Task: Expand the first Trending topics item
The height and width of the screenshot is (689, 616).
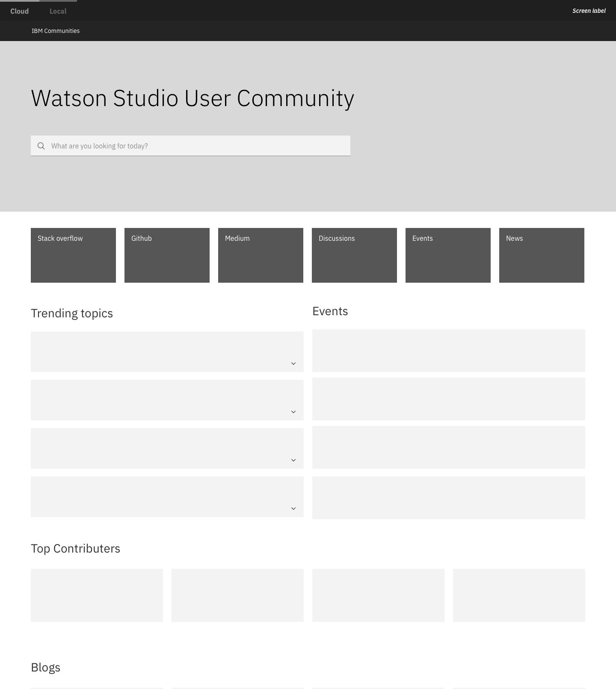Action: tap(293, 364)
